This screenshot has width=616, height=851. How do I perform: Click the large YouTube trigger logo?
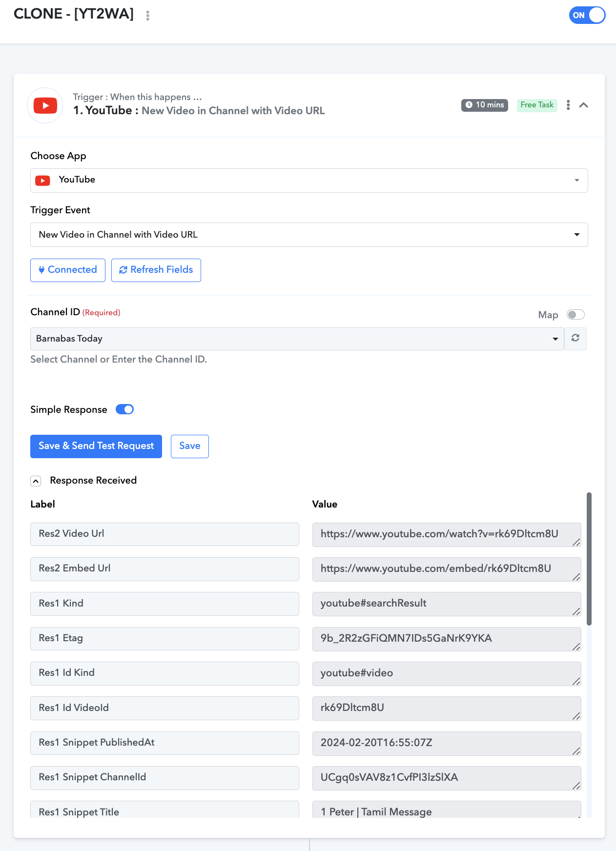tap(45, 105)
